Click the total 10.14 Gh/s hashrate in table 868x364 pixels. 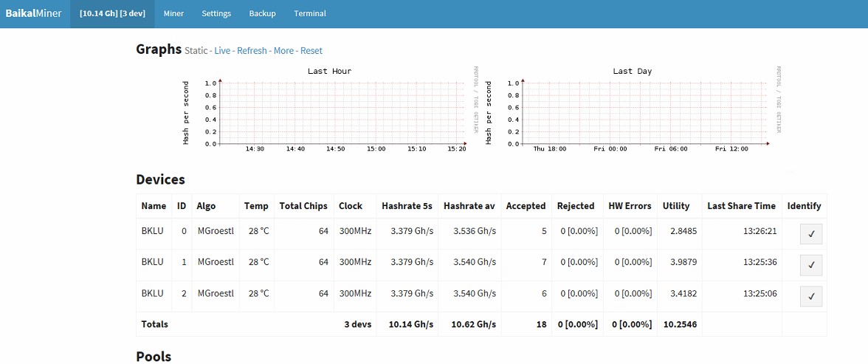click(x=410, y=324)
